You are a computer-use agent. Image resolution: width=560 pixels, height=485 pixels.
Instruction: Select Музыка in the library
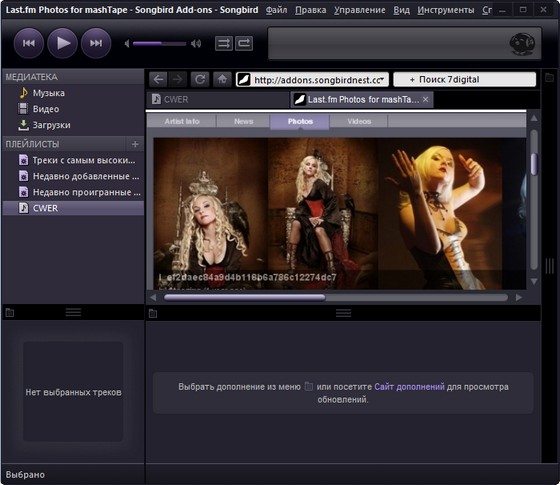tap(73, 93)
